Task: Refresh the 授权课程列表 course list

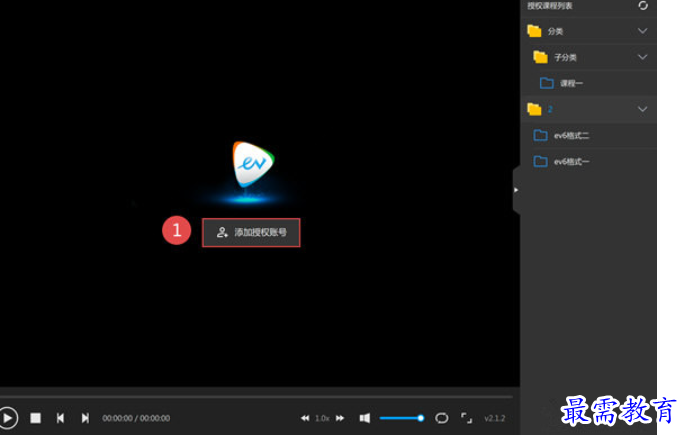Action: coord(643,6)
